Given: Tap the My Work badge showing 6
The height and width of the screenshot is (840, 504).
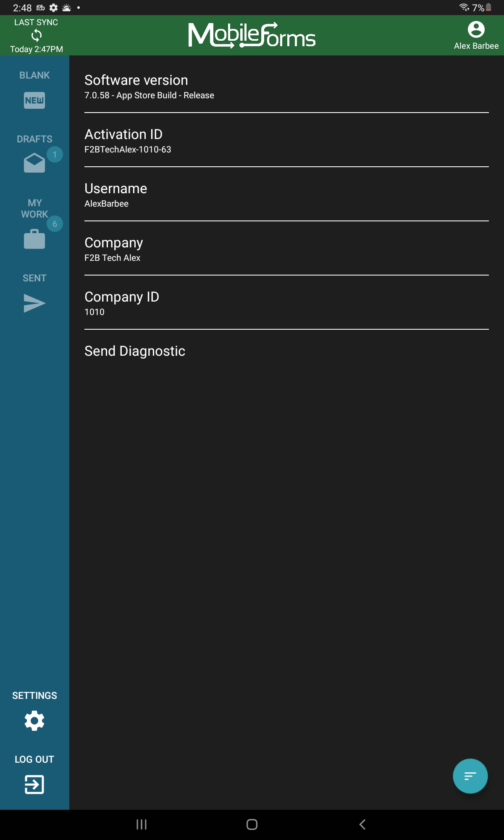Looking at the screenshot, I should (55, 224).
